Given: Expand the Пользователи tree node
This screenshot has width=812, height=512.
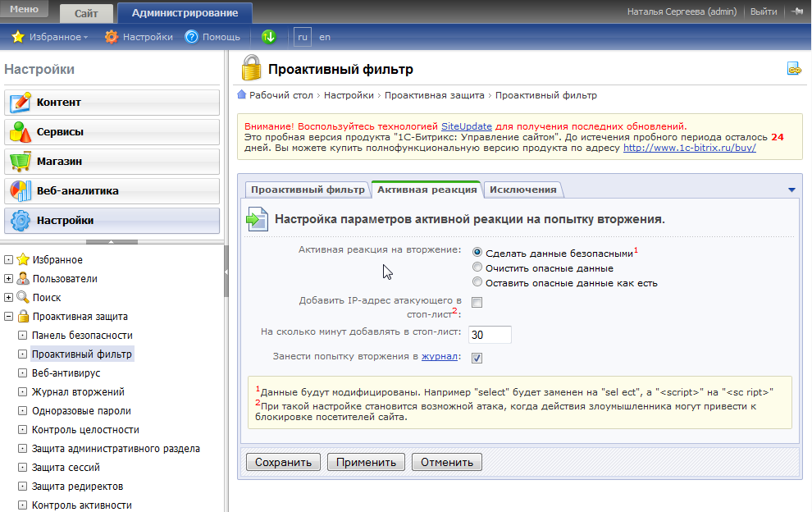Looking at the screenshot, I should (x=8, y=279).
